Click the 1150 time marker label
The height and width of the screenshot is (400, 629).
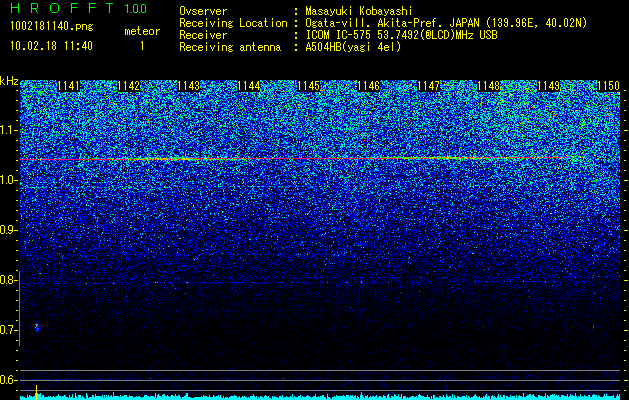point(609,86)
